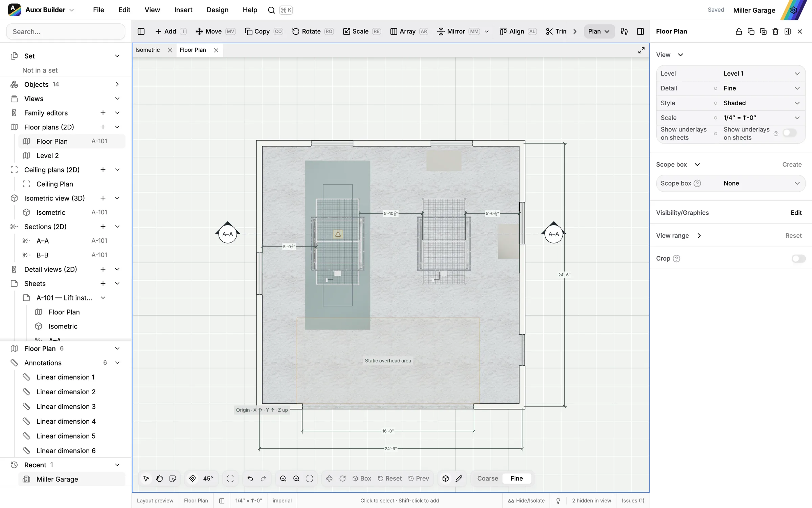
Task: Click the pencil edit icon in bottom toolbar
Action: point(459,479)
